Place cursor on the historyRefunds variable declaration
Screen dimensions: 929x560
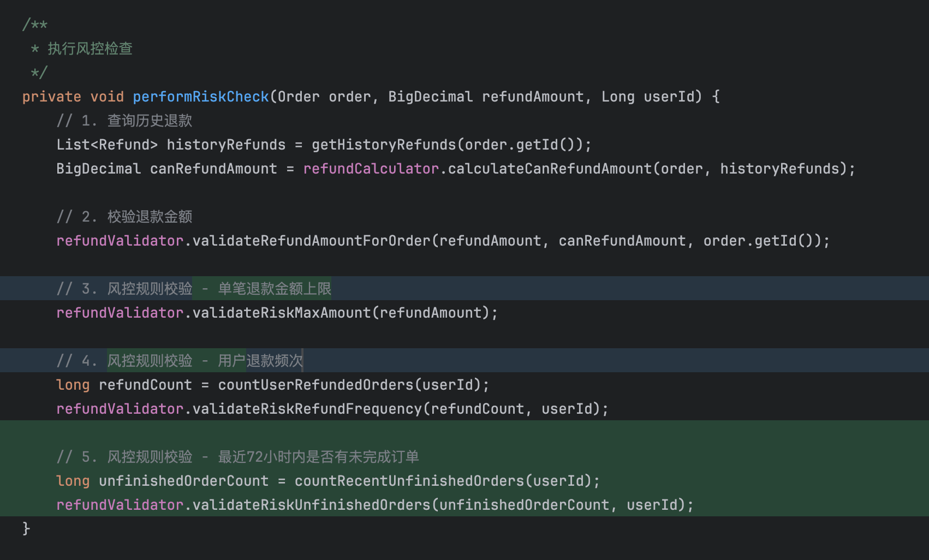click(x=225, y=145)
